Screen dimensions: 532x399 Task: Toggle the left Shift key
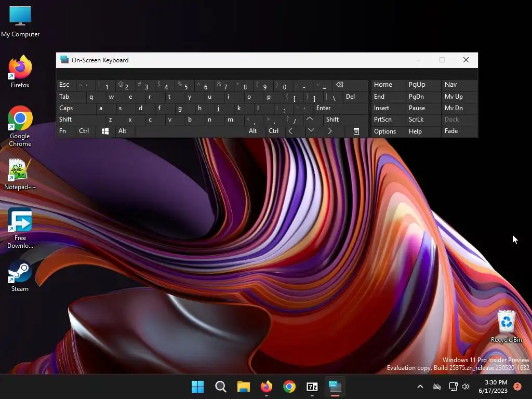pos(81,119)
